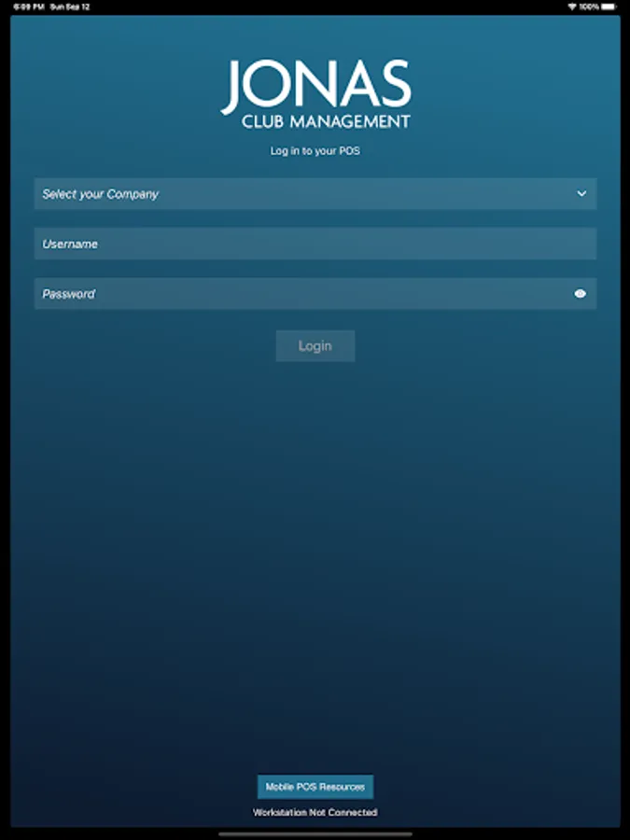The image size is (630, 840).
Task: Toggle password visibility eye icon
Action: coord(581,294)
